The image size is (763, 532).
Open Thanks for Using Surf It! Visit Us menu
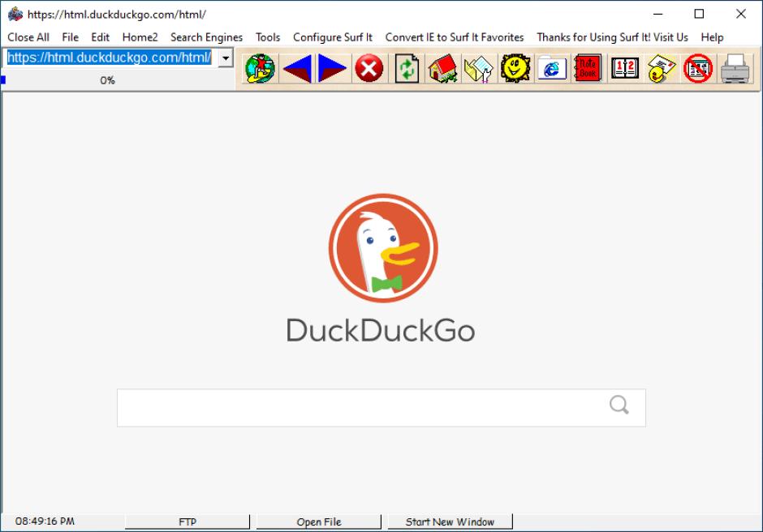point(612,37)
